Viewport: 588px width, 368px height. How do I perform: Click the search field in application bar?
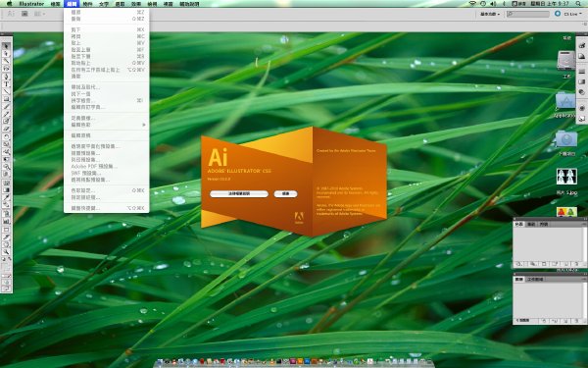(x=528, y=14)
